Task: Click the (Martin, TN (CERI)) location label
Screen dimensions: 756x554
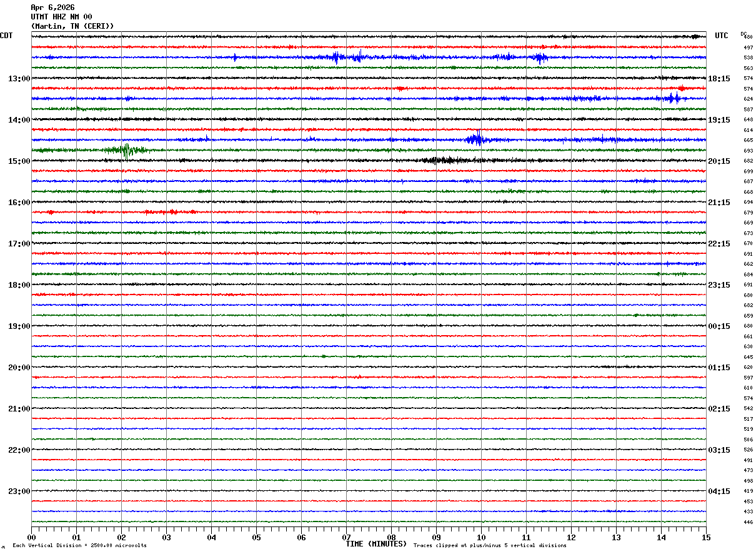Action: click(x=72, y=26)
